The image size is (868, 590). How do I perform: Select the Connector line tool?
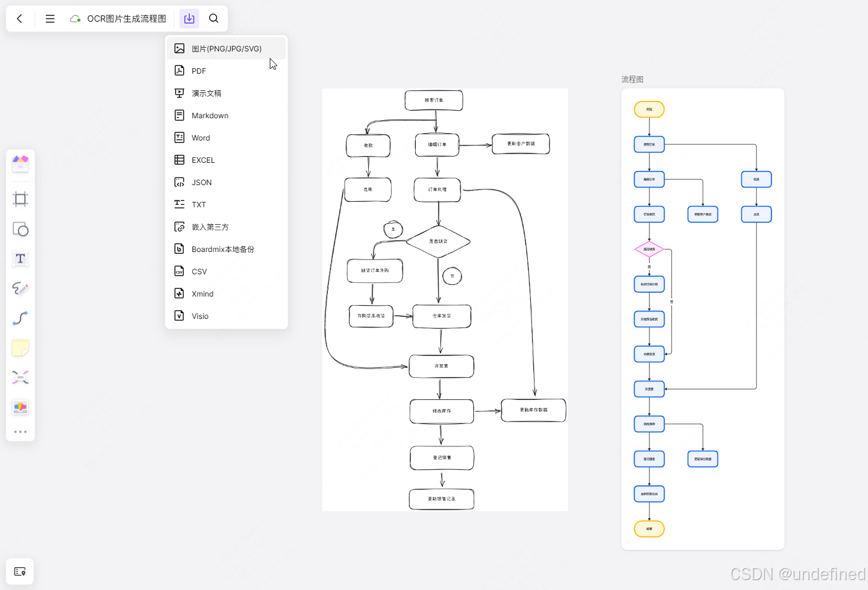20,318
